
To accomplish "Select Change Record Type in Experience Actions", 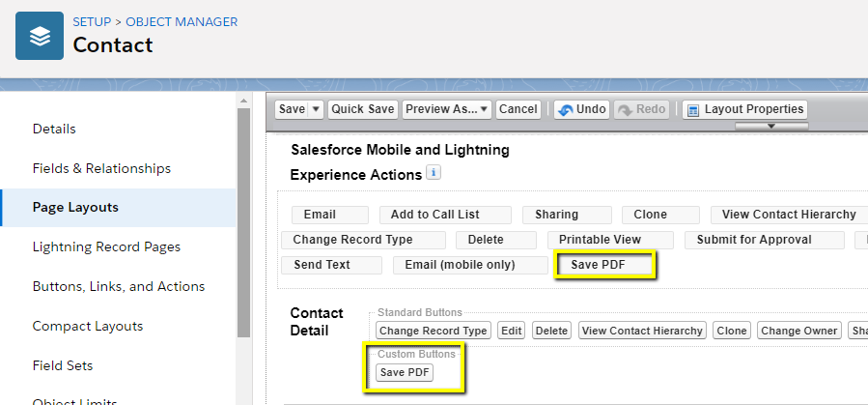I will point(363,240).
